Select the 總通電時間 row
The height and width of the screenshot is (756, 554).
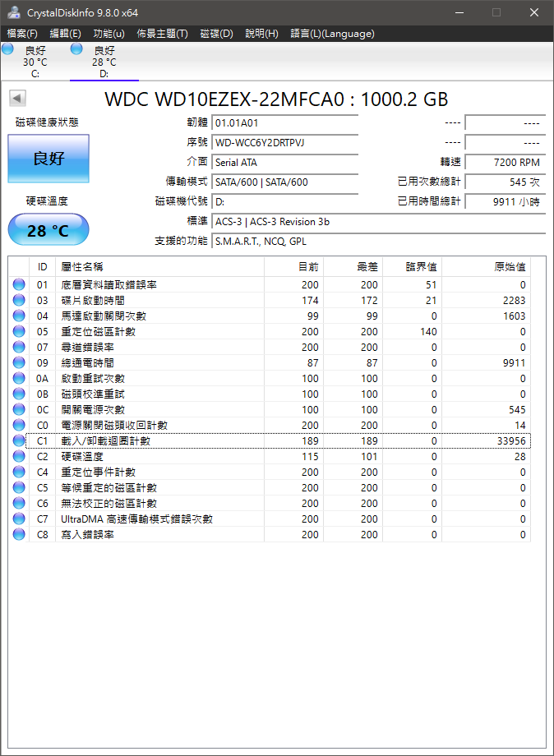click(270, 362)
